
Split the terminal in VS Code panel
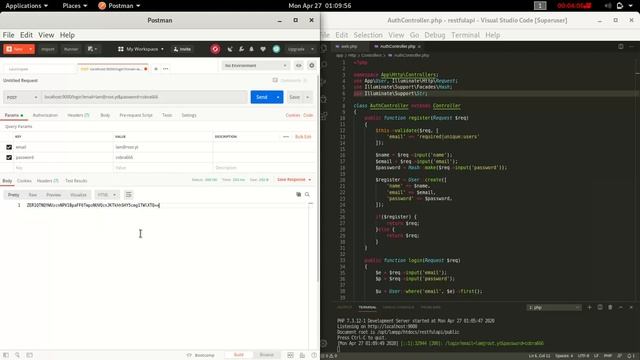click(600, 307)
